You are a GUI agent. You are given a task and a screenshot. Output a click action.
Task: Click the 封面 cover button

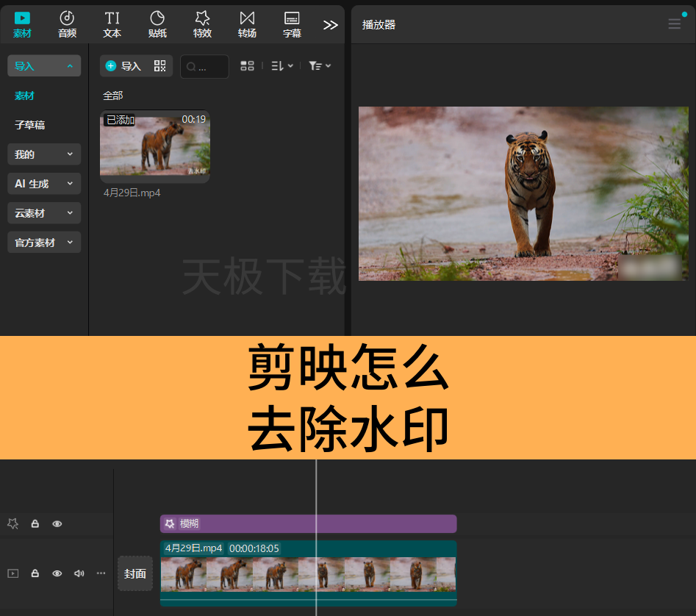(x=135, y=573)
